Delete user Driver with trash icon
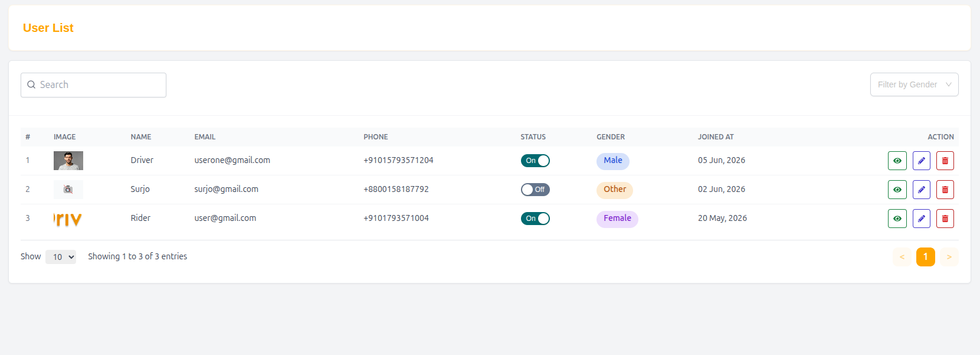The image size is (980, 355). click(x=945, y=161)
